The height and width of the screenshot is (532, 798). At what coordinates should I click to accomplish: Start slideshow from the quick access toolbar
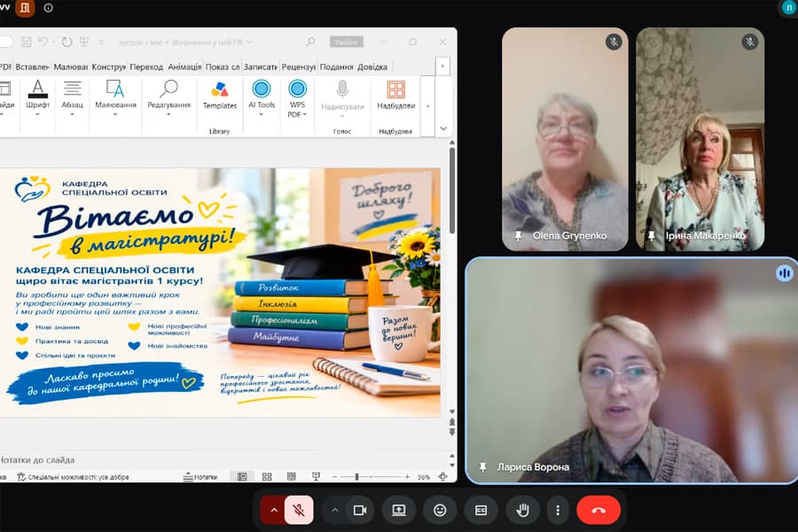[84, 42]
